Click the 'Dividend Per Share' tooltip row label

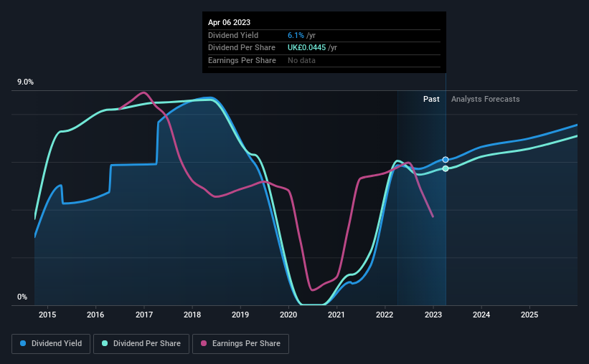click(242, 48)
